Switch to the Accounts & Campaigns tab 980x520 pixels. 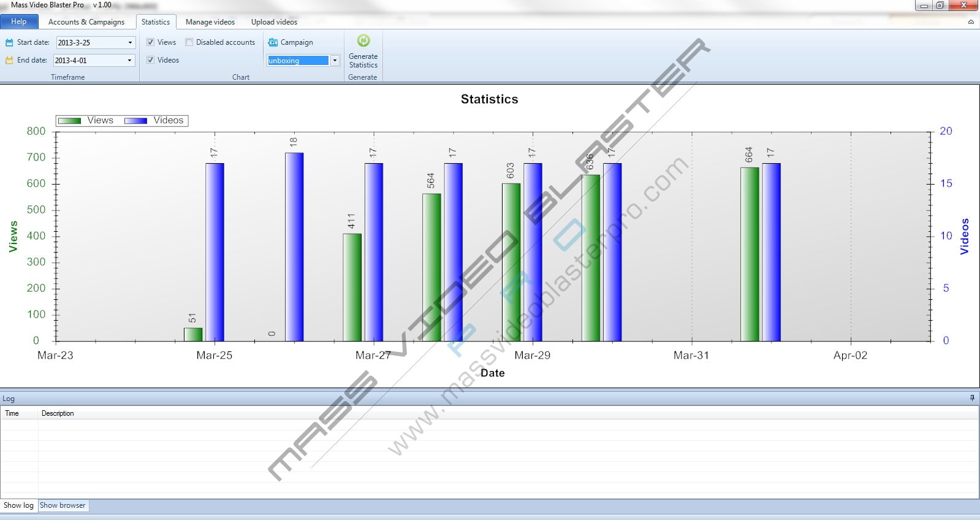(x=86, y=22)
